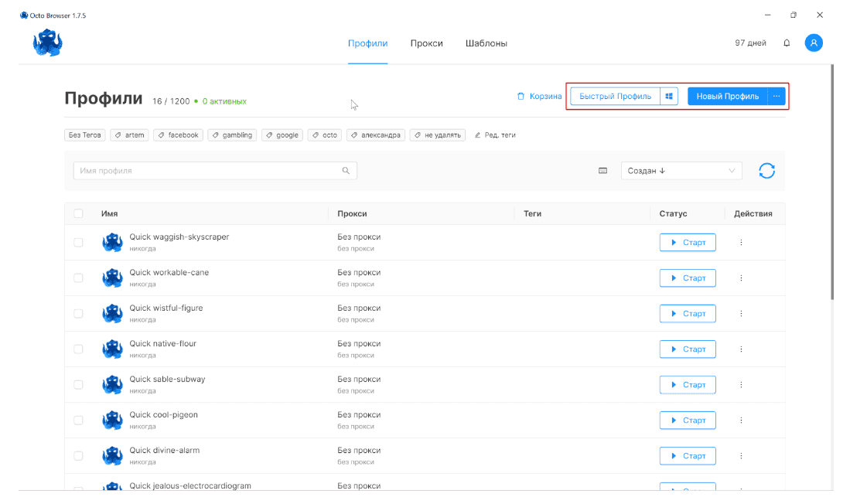Open the notifications bell
Image resolution: width=850 pixels, height=504 pixels.
coord(787,43)
